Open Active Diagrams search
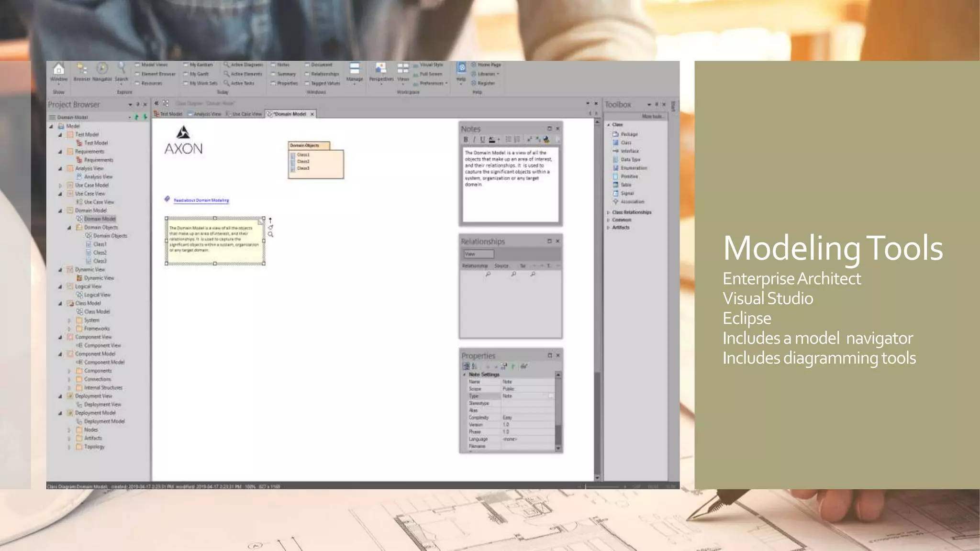980x551 pixels. pos(243,65)
